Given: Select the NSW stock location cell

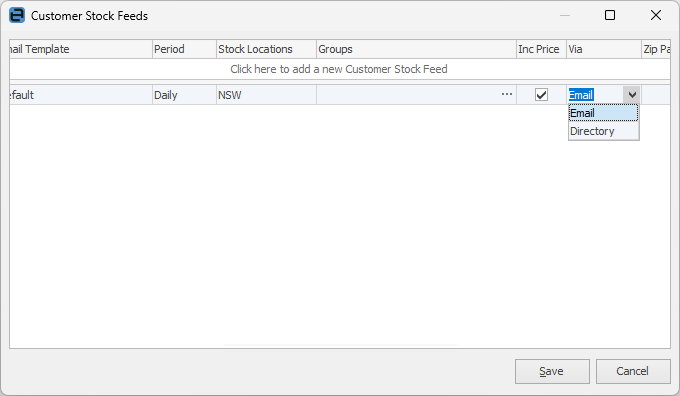Looking at the screenshot, I should coord(266,95).
